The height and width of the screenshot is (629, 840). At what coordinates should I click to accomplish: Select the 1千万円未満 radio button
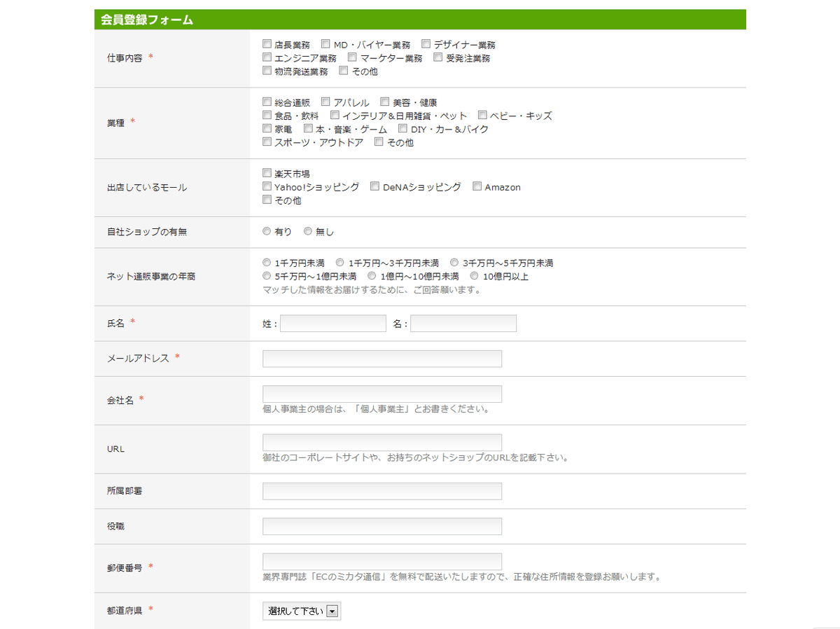point(267,263)
